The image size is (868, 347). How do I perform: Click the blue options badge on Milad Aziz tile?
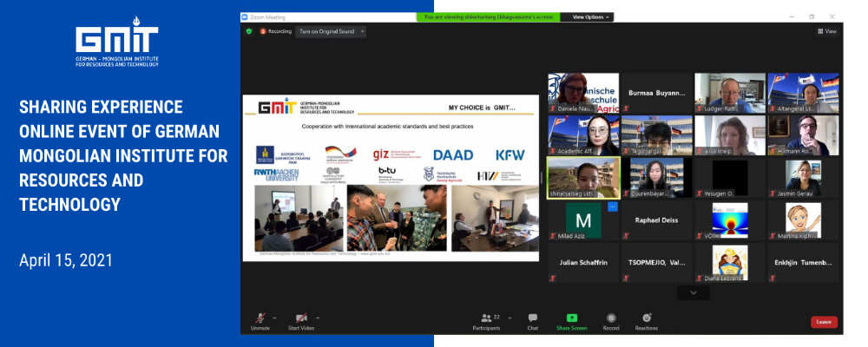tap(612, 206)
